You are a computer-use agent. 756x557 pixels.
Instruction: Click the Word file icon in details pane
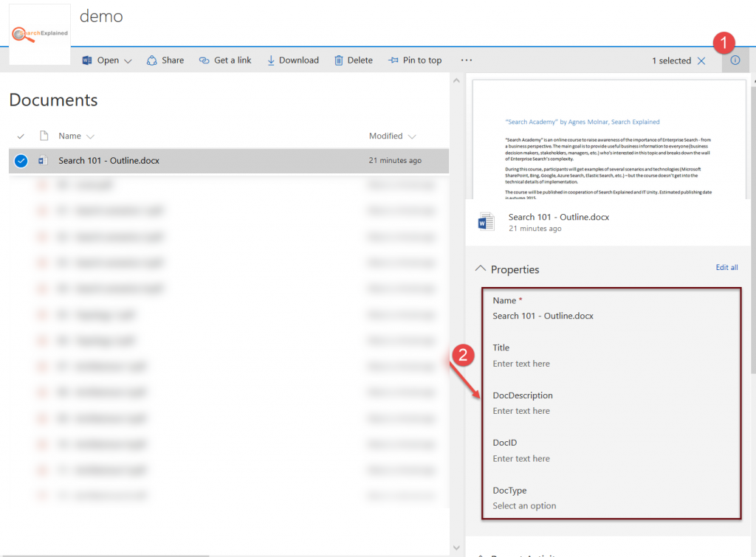pyautogui.click(x=486, y=221)
